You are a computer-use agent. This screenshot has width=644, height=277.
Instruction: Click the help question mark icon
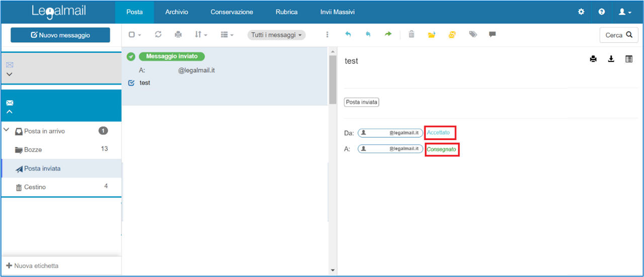point(602,12)
